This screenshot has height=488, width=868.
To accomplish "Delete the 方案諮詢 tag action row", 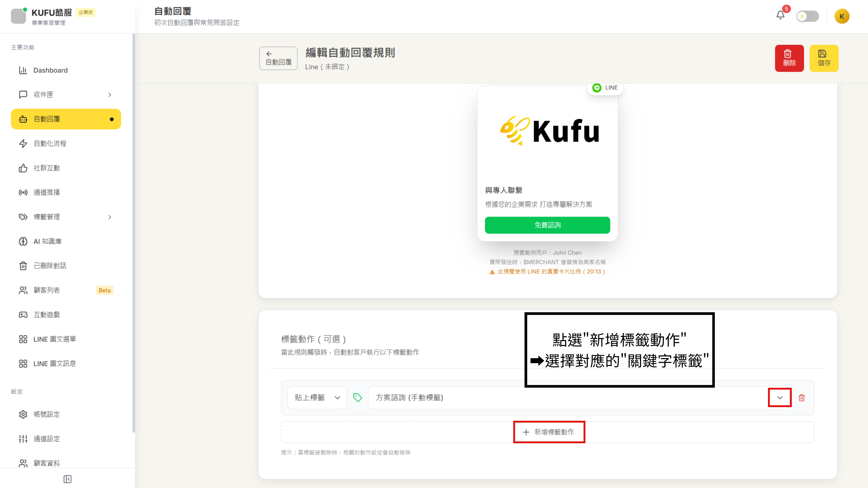I will click(x=802, y=398).
